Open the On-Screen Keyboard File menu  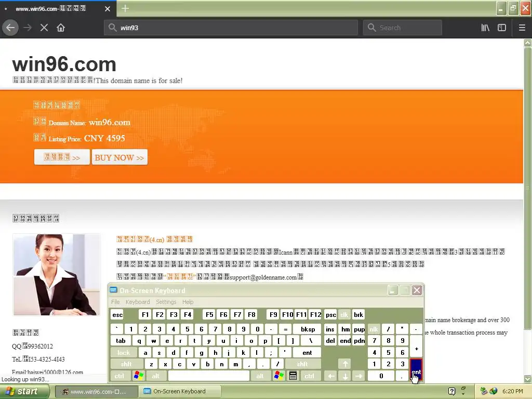[x=115, y=302]
